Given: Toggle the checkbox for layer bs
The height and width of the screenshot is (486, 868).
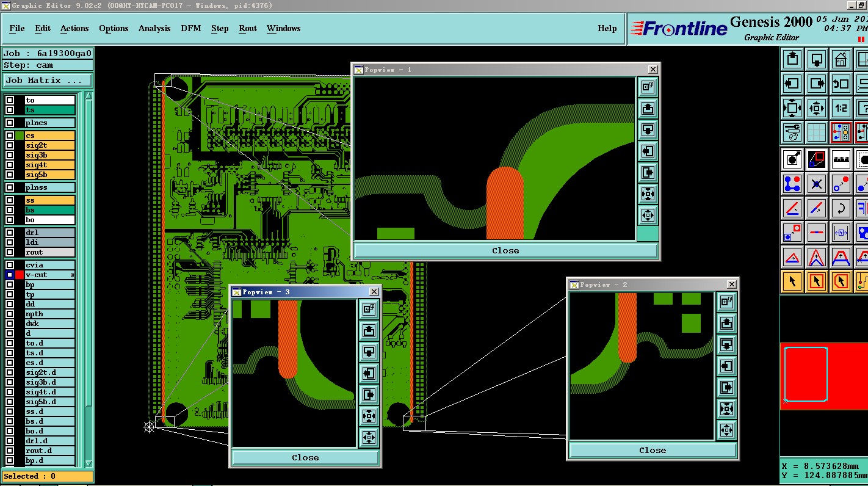Looking at the screenshot, I should 10,210.
